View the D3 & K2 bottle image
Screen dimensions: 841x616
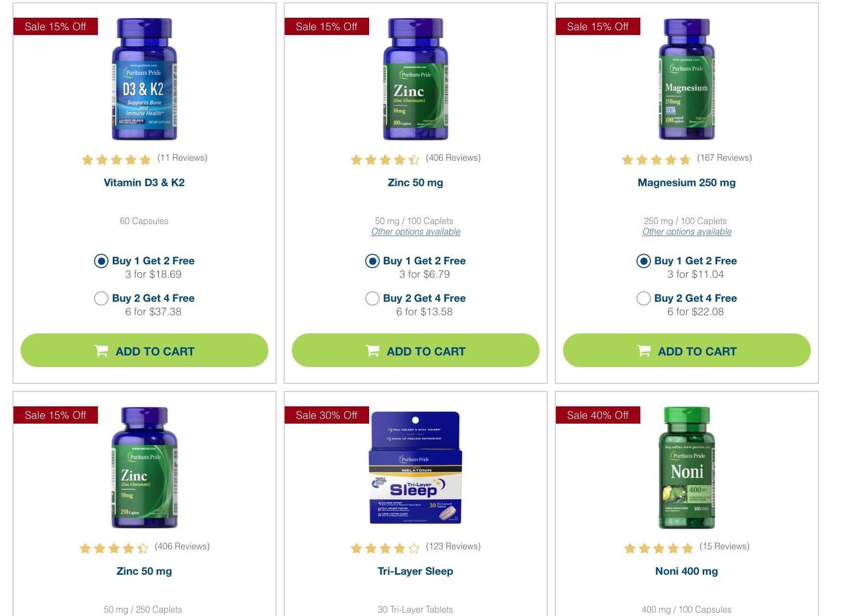tap(144, 79)
